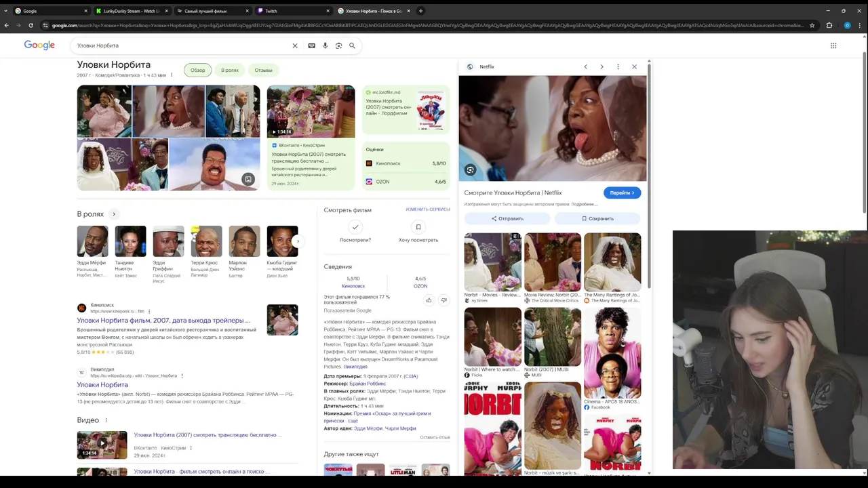868x488 pixels.
Task: Open the Кинопоиск result Уловки Норбита фильм
Action: tap(163, 321)
